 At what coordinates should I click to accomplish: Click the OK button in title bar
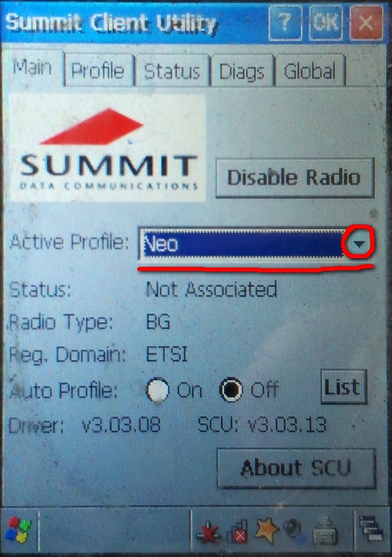[326, 22]
